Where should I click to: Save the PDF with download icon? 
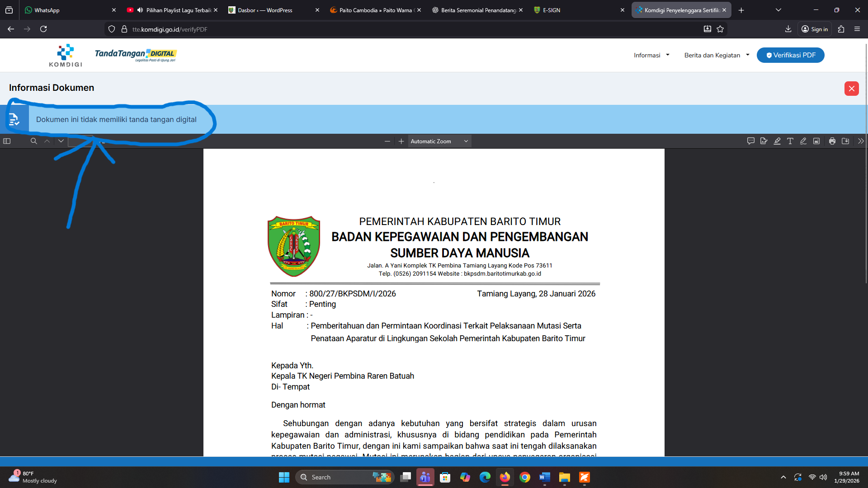pos(845,141)
